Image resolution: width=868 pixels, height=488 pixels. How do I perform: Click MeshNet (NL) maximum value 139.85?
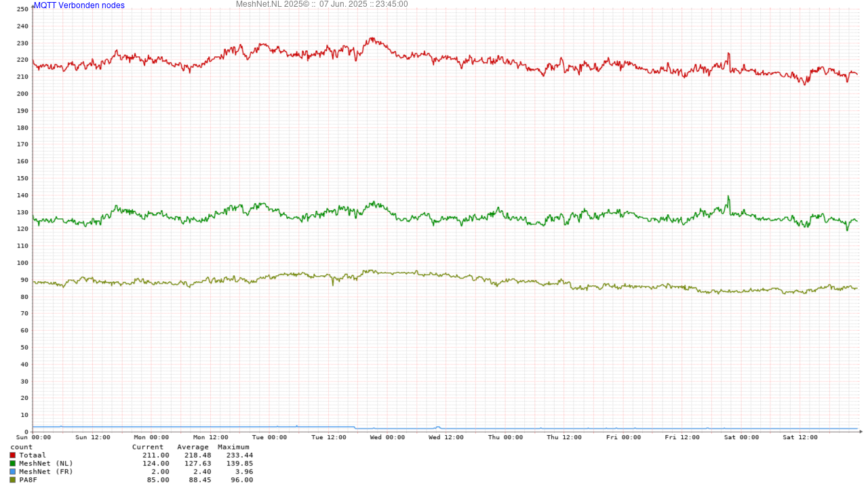pyautogui.click(x=240, y=464)
